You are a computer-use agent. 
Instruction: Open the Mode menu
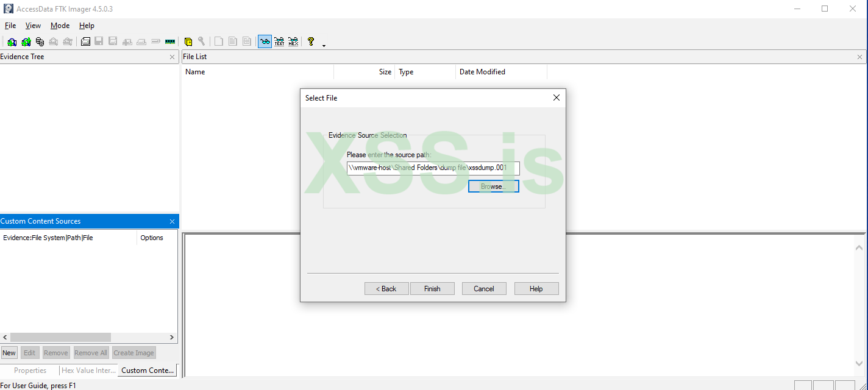pos(60,26)
